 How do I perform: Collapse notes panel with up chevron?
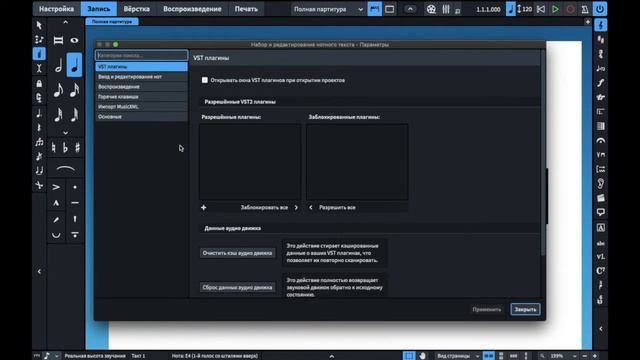[65, 22]
